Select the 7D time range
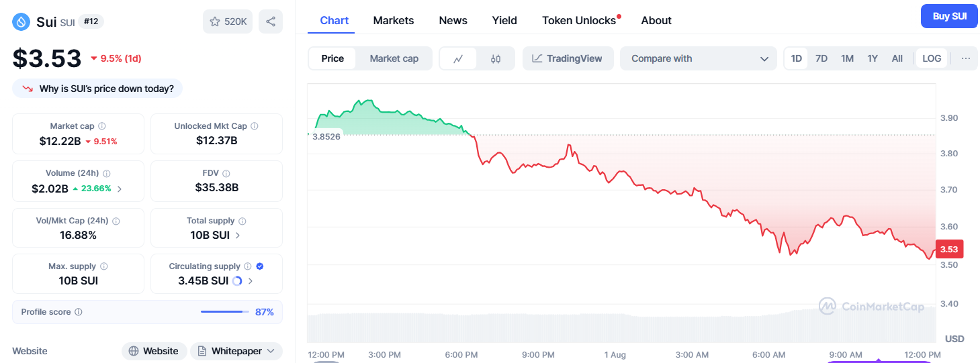Screen dimensions: 980x363 tap(821, 58)
